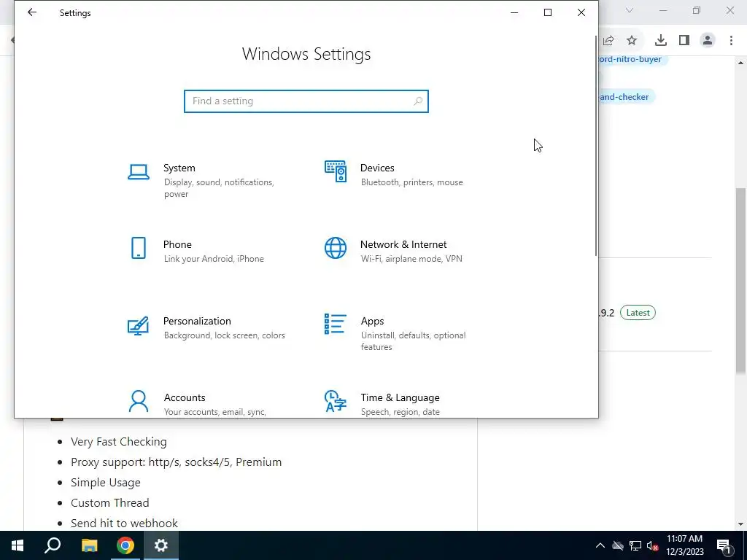Open the Personalization paintbrush icon
The height and width of the screenshot is (560, 747).
pos(138,326)
